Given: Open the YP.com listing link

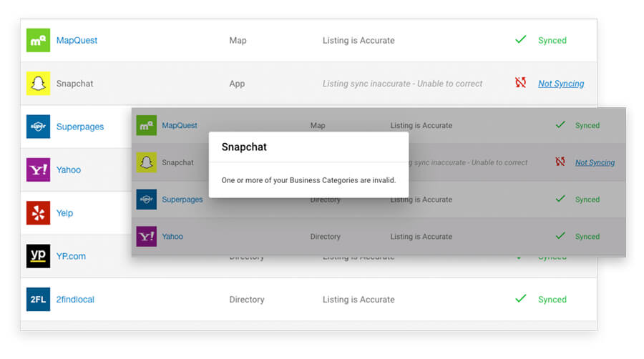Looking at the screenshot, I should [71, 256].
